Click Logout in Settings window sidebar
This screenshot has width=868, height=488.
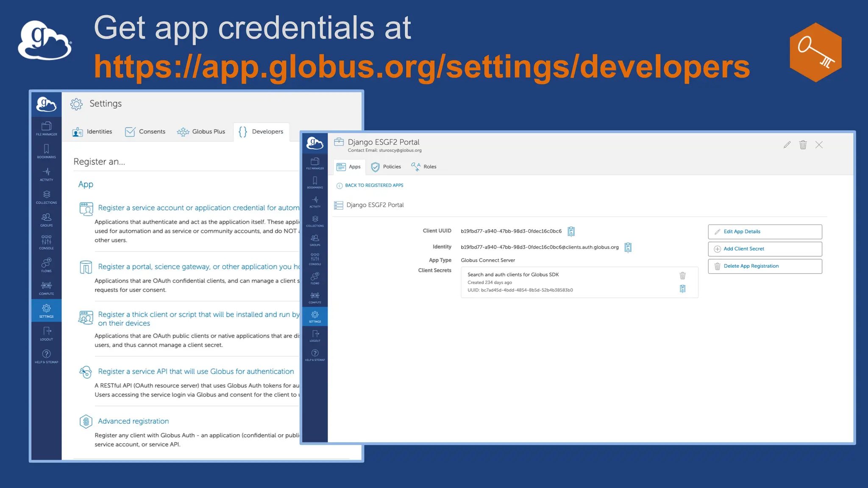(x=46, y=334)
